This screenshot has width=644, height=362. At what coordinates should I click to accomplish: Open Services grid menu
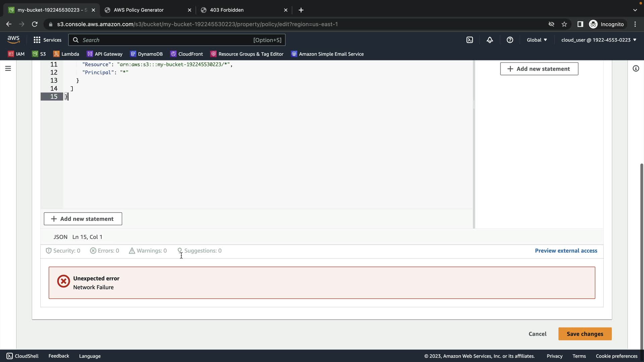coord(47,40)
